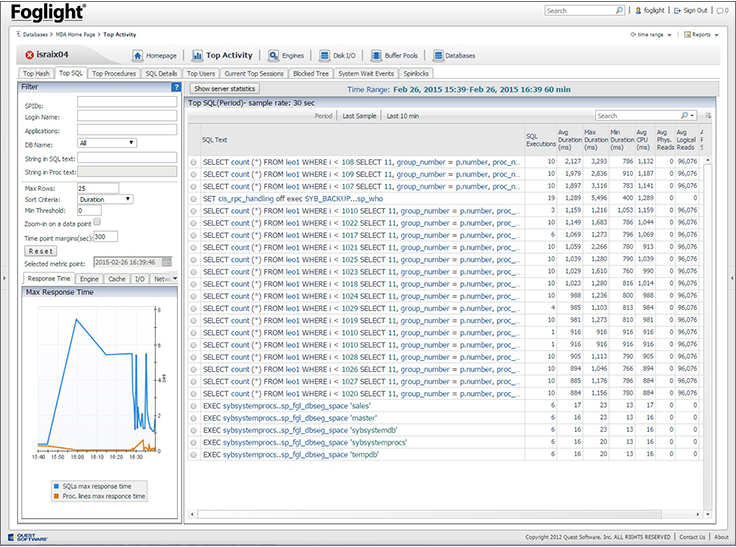Open the Current Top Sessions tab
Viewport: 736px width, 547px height.
click(x=253, y=73)
